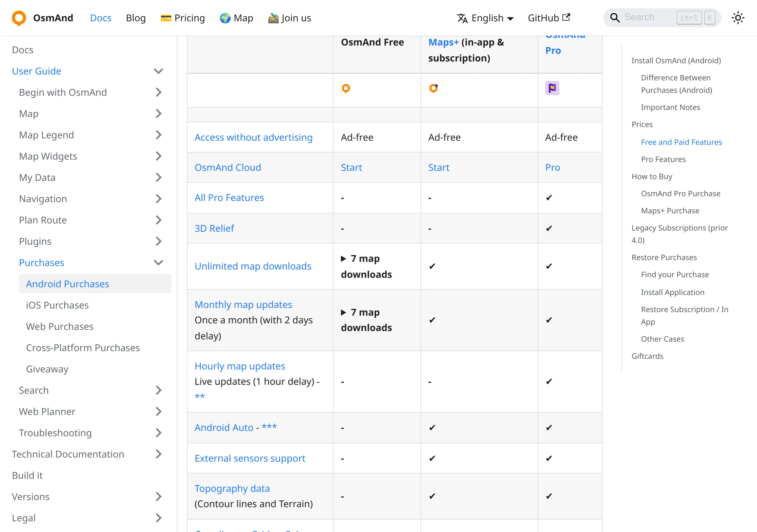
Task: Open the Monthly map updates link
Action: coord(243,304)
